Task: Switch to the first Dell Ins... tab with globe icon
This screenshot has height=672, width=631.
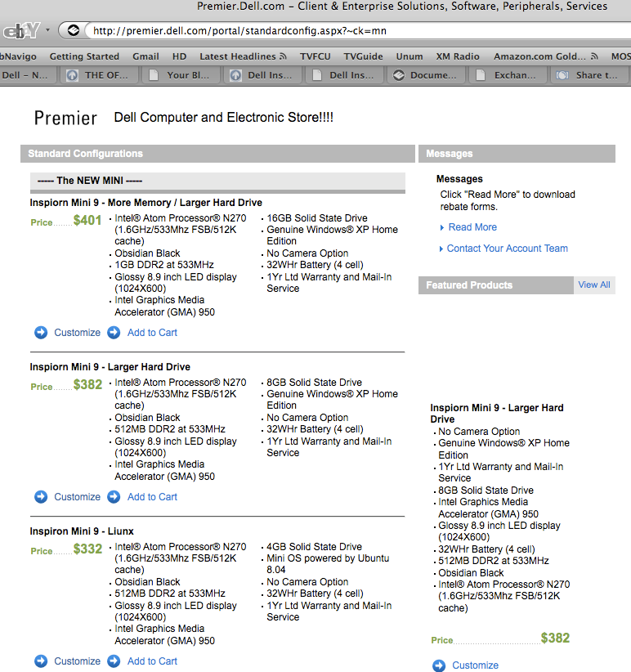Action: coord(263,75)
